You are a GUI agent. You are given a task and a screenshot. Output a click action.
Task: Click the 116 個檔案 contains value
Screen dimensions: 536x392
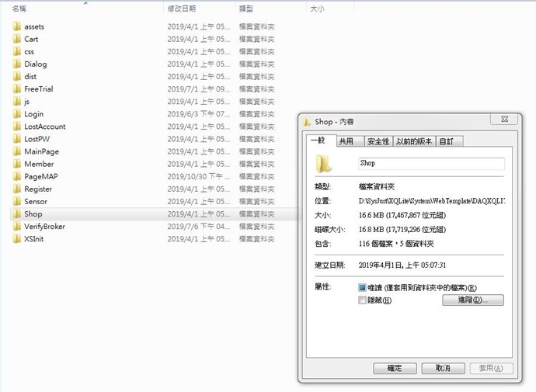tap(396, 244)
